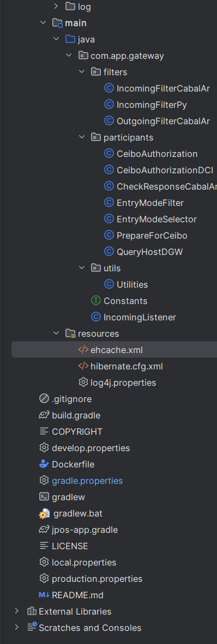This screenshot has width=217, height=644.
Task: Click the Constants interface icon
Action: [x=96, y=301]
